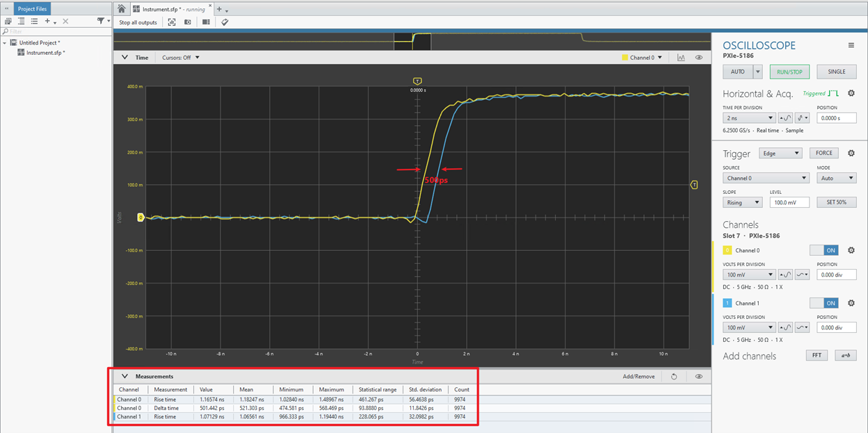This screenshot has height=433, width=868.
Task: Collapse the Measurements section chevron
Action: pyautogui.click(x=124, y=376)
